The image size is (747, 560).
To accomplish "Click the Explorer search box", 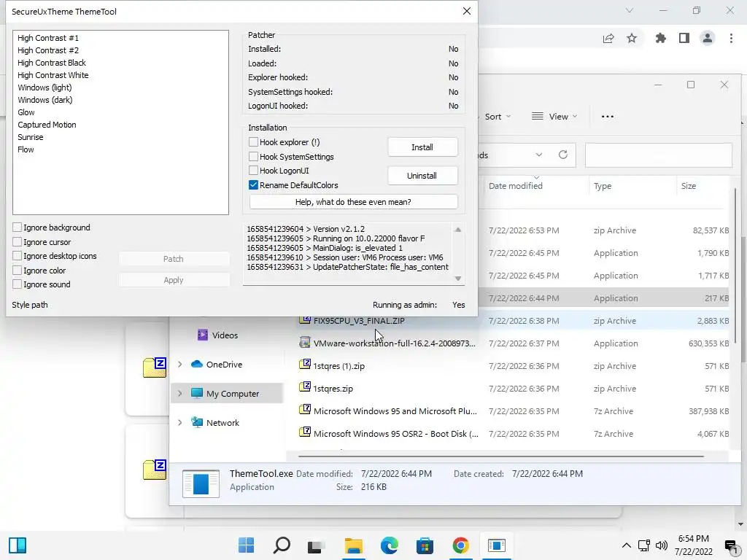I will point(659,155).
